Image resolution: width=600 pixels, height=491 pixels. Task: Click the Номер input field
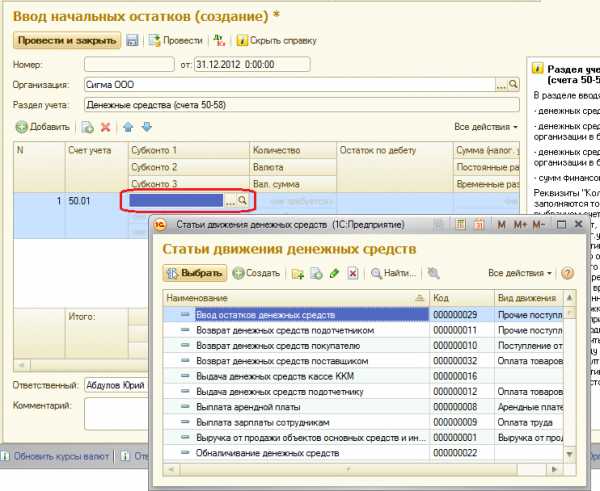point(129,64)
